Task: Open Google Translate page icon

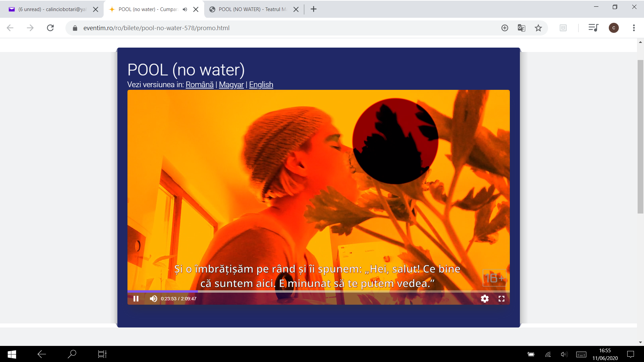Action: tap(521, 28)
